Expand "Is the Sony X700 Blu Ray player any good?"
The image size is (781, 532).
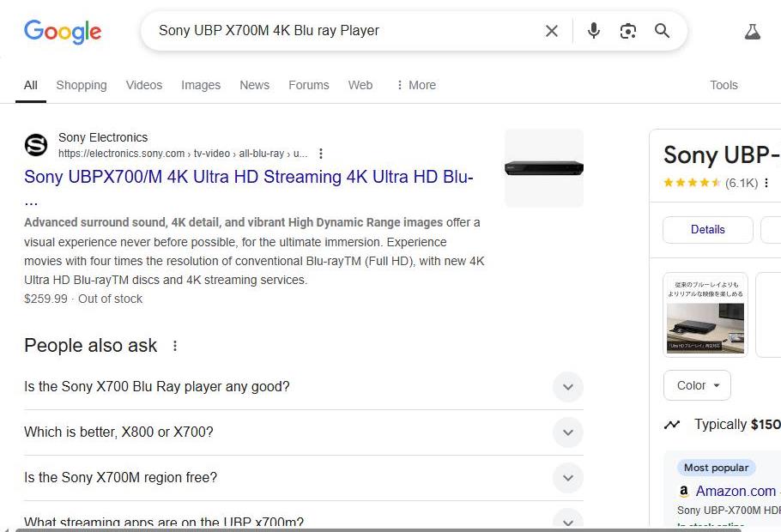pyautogui.click(x=303, y=387)
